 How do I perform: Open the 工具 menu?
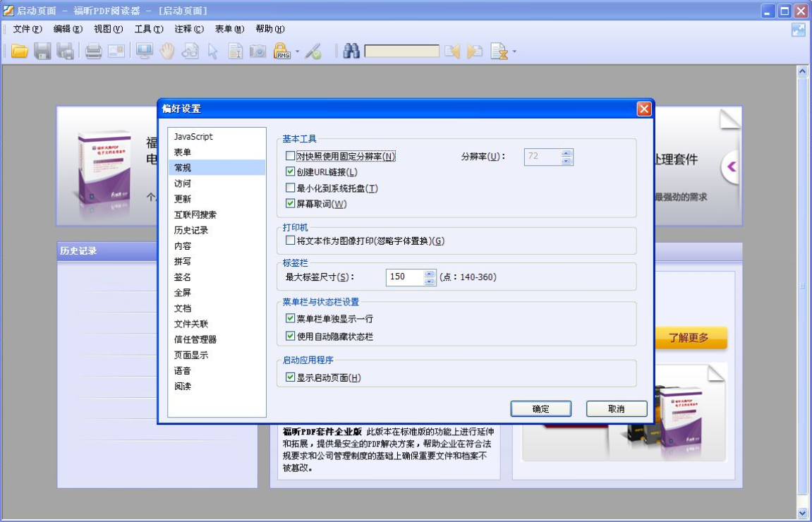149,29
